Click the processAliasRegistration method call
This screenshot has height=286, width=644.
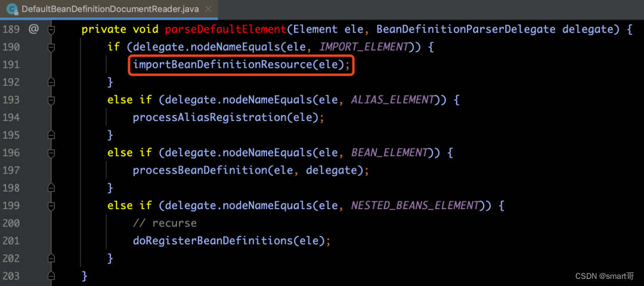pos(209,118)
